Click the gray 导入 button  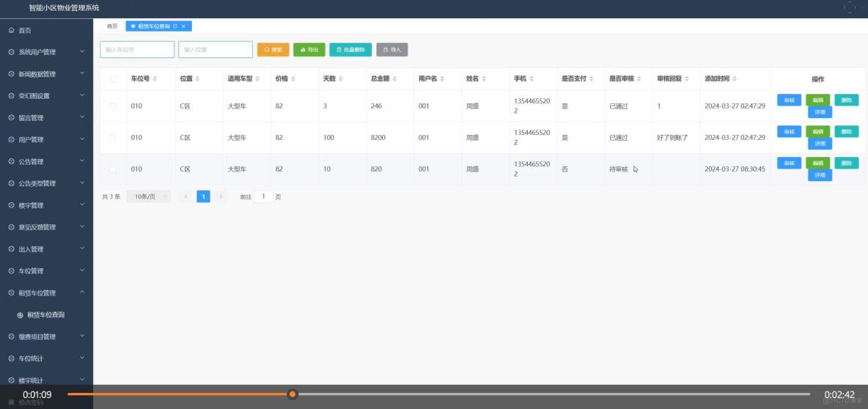click(x=392, y=50)
